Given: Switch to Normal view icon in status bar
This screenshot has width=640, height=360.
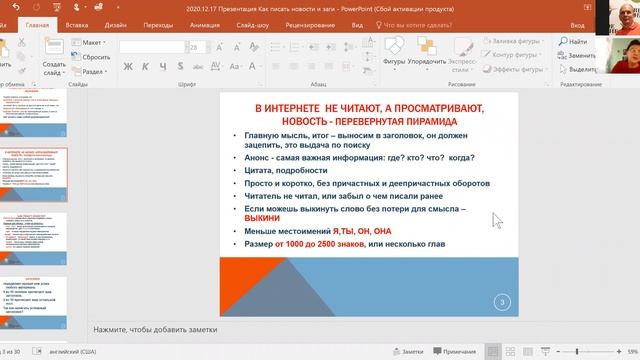Looking at the screenshot, I should point(493,351).
